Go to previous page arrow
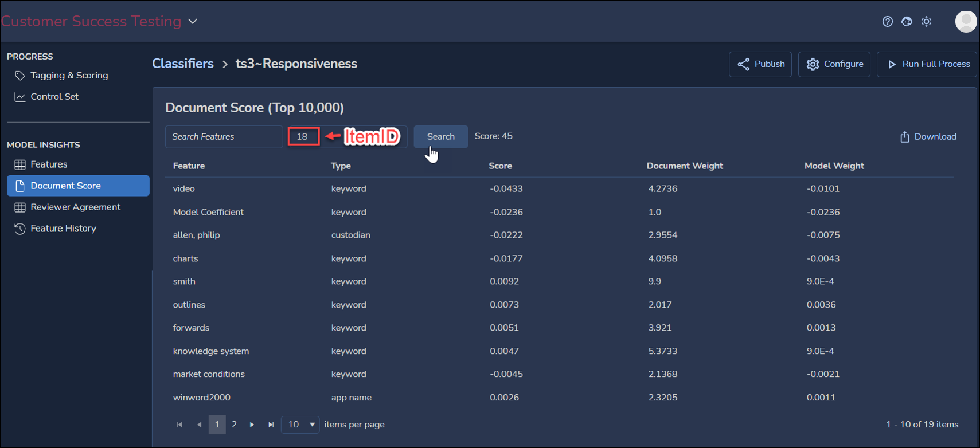Viewport: 980px width, 448px height. 199,425
